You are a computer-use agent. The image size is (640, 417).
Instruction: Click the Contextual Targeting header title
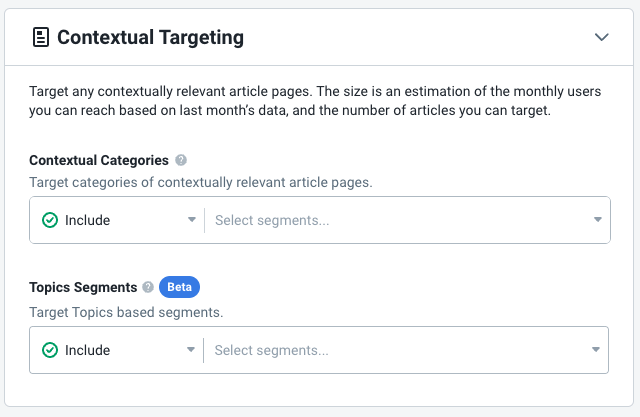[x=150, y=37]
